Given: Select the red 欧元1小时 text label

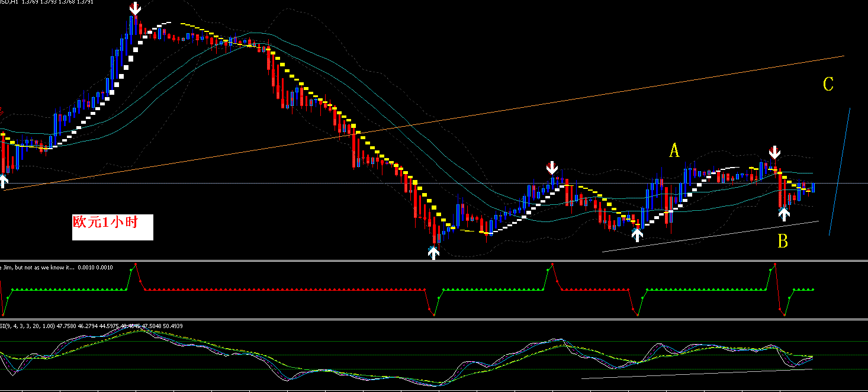Looking at the screenshot, I should (105, 223).
